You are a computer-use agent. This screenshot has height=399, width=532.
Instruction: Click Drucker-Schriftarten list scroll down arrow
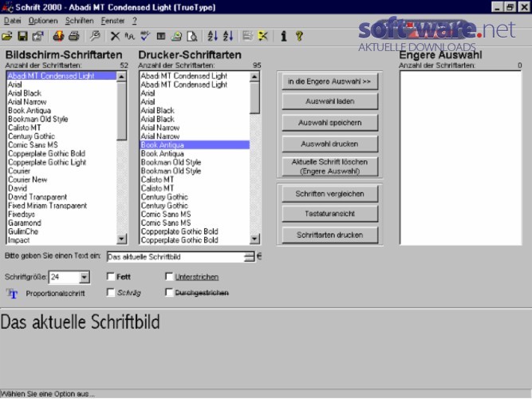(x=254, y=239)
